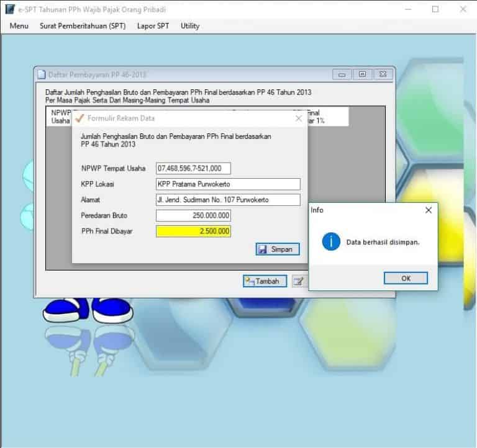The height and width of the screenshot is (448, 477).
Task: Click OK in the Info dialog
Action: tap(406, 278)
